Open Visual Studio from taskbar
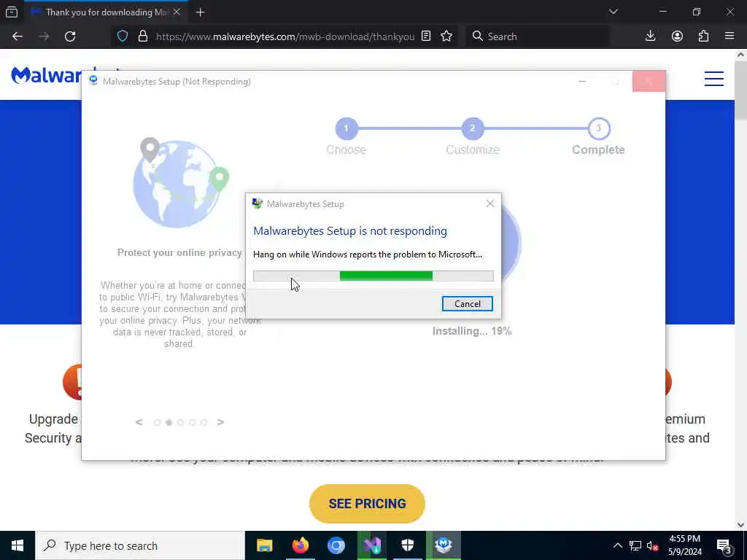The image size is (747, 560). [x=371, y=545]
